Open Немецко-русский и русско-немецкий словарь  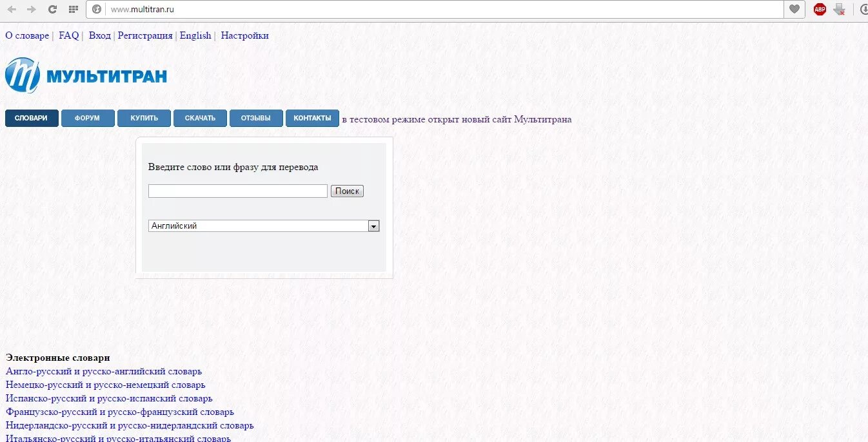pyautogui.click(x=106, y=385)
